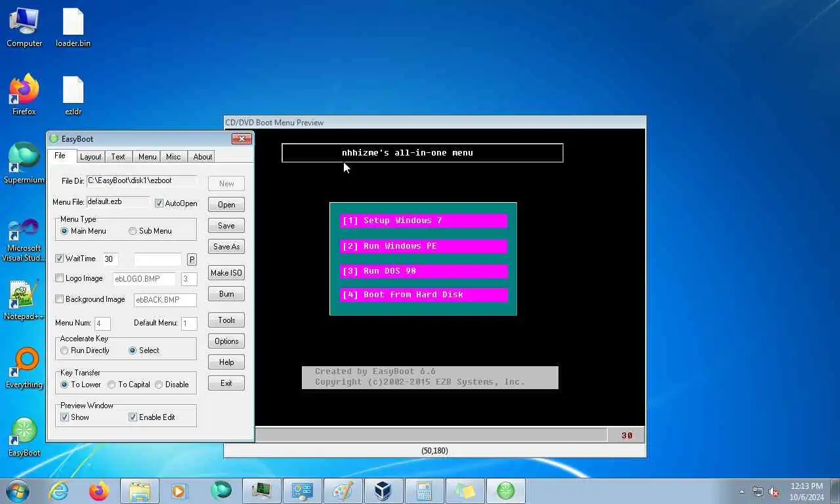Open the Computer desktop icon
Viewport: 840px width, 504px height.
coord(24,28)
